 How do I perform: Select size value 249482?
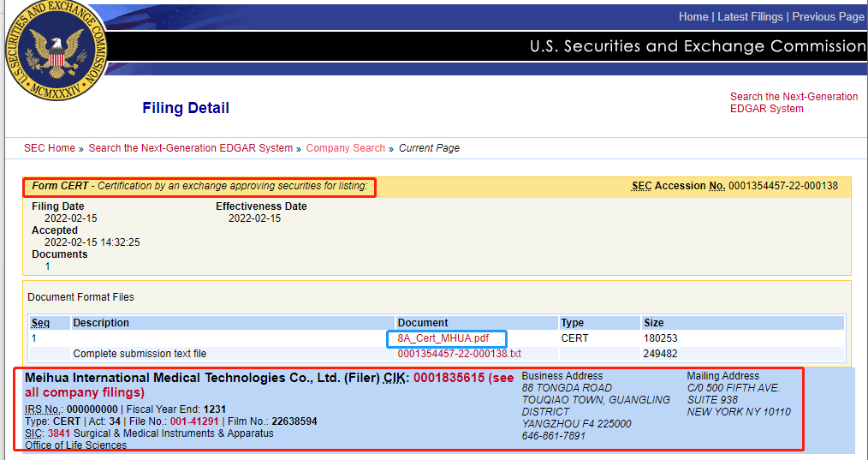click(660, 354)
